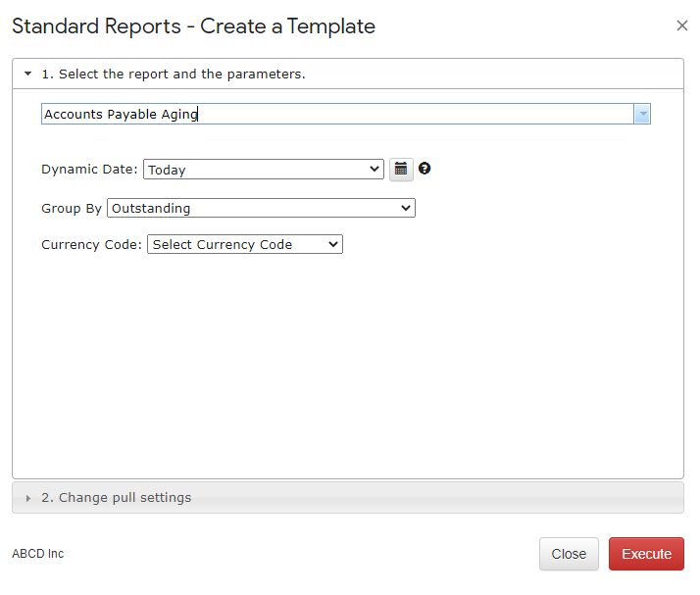Click the Close button
Viewport: 700px width, 595px height.
pos(569,554)
